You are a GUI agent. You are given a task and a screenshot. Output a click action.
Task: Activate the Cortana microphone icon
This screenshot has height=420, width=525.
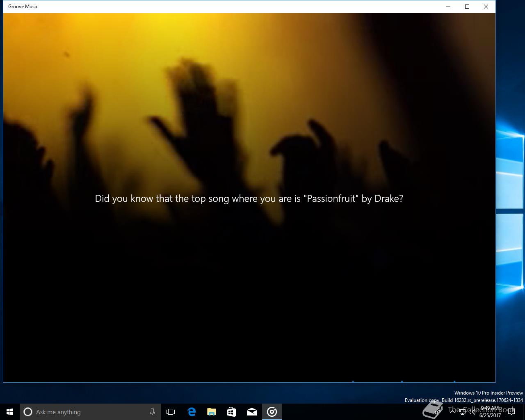[x=152, y=412]
